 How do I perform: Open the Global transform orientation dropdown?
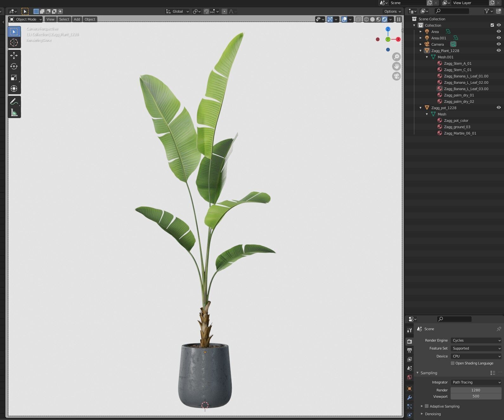click(x=178, y=11)
